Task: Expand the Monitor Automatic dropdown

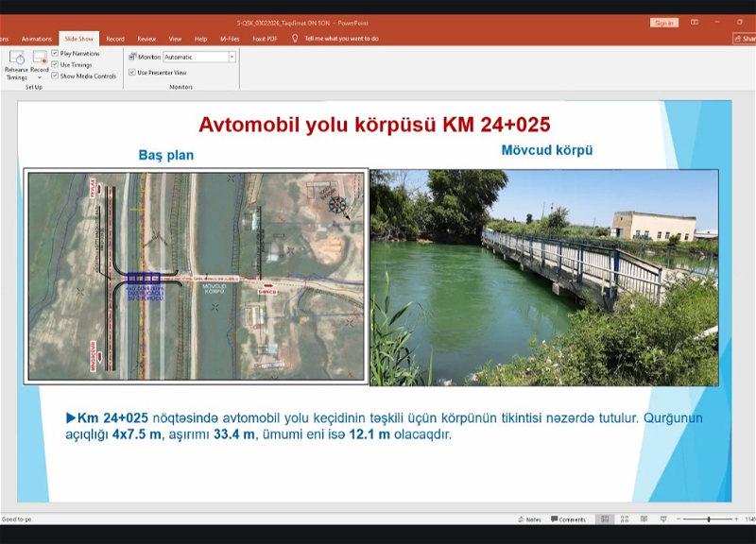Action: point(232,57)
